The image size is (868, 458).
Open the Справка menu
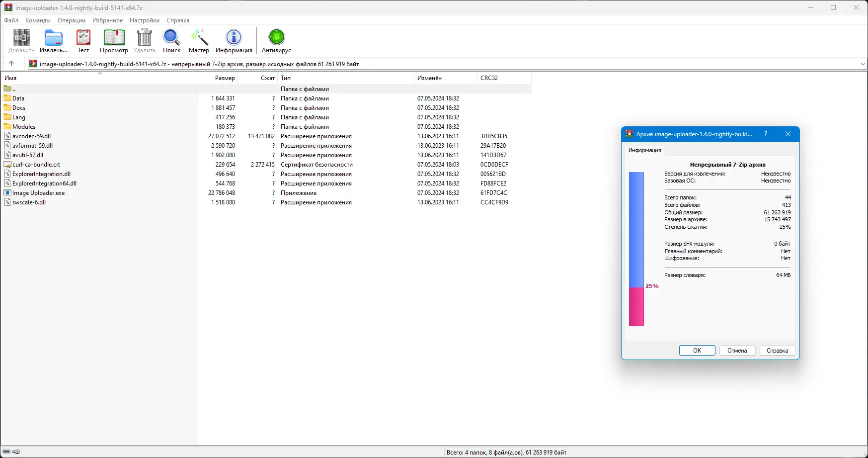(x=178, y=20)
